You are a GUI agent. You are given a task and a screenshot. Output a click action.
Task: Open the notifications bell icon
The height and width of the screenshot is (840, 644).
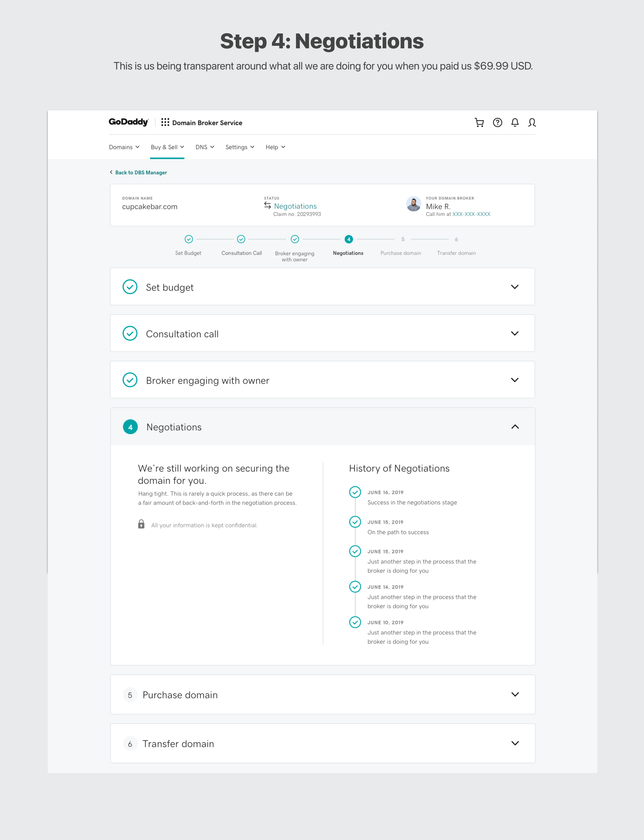pos(514,122)
